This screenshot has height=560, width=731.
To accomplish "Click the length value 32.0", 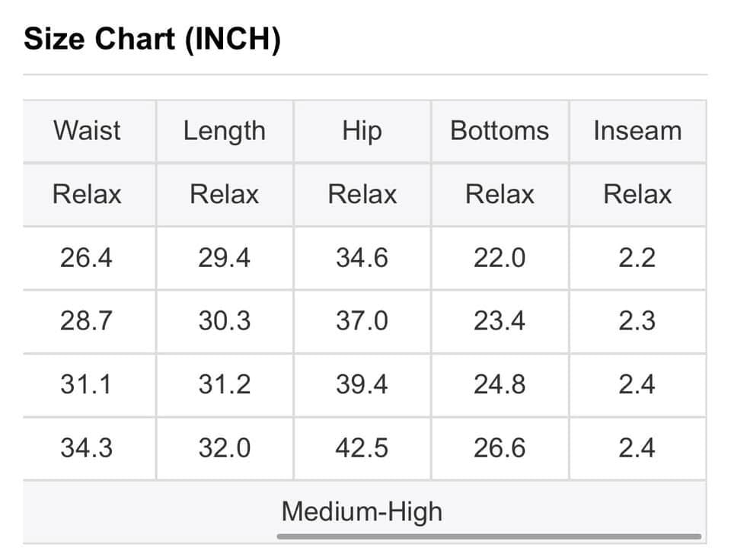I will point(224,447).
